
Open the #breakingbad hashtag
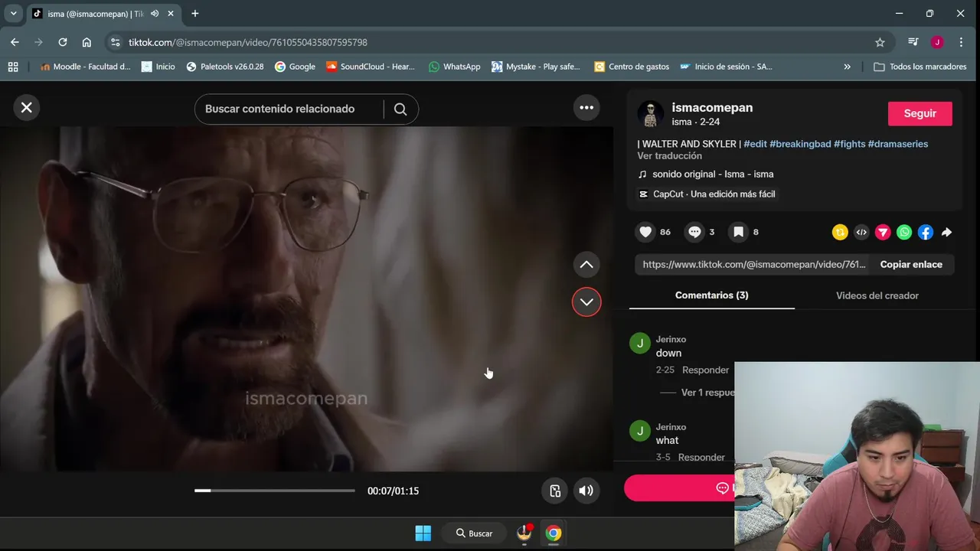[800, 144]
